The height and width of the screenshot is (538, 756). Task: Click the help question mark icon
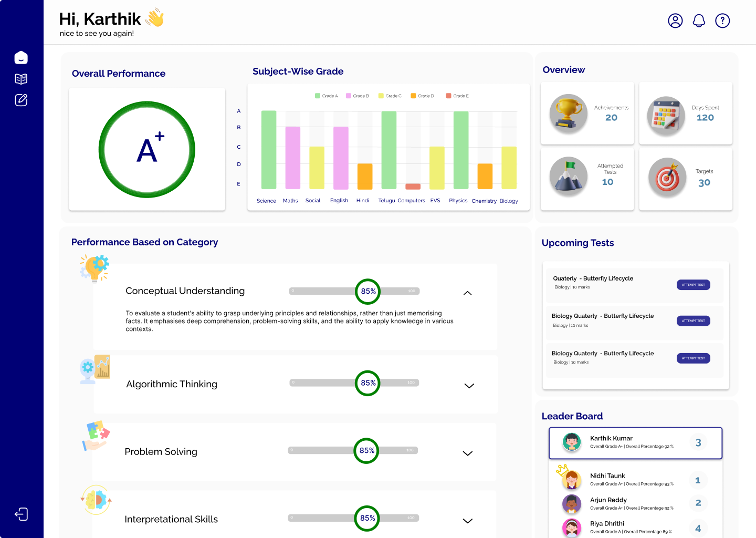722,20
